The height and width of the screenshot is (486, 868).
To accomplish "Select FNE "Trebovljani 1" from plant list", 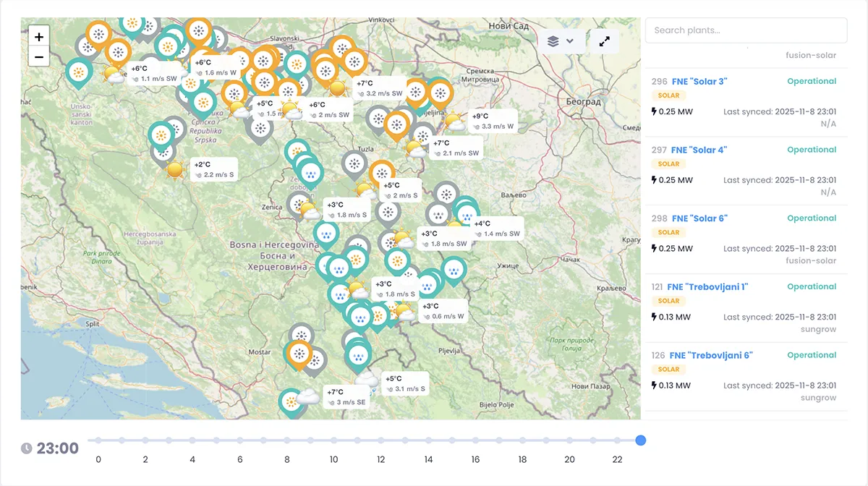I will pos(707,287).
